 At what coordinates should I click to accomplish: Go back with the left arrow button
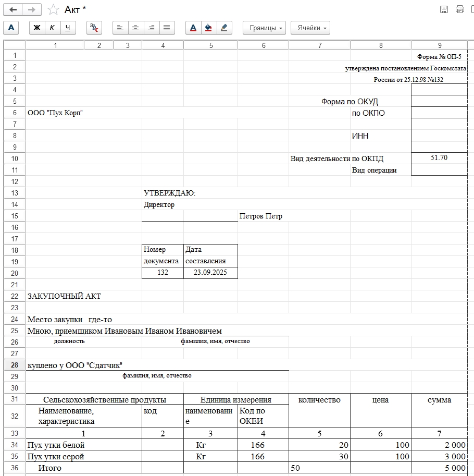tap(13, 10)
